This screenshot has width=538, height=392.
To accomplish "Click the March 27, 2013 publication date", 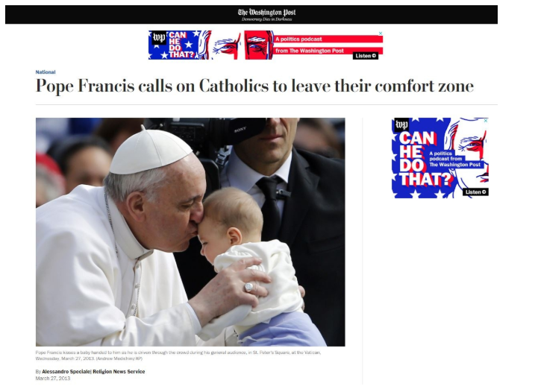I will pyautogui.click(x=53, y=379).
